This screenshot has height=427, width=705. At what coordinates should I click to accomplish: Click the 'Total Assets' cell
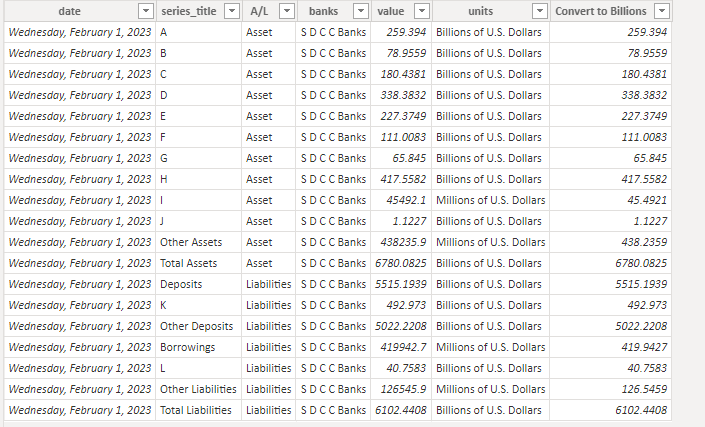point(199,263)
